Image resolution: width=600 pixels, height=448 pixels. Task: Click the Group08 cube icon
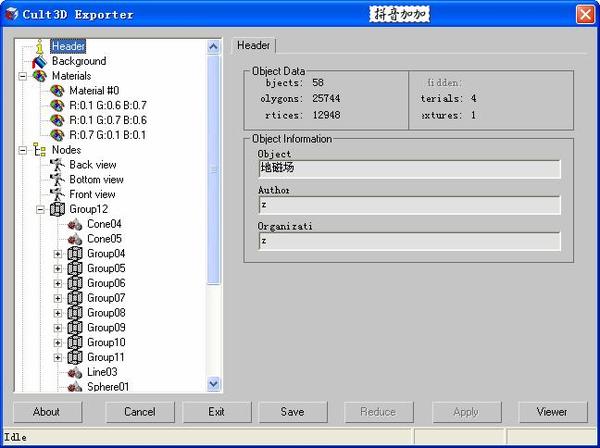75,313
